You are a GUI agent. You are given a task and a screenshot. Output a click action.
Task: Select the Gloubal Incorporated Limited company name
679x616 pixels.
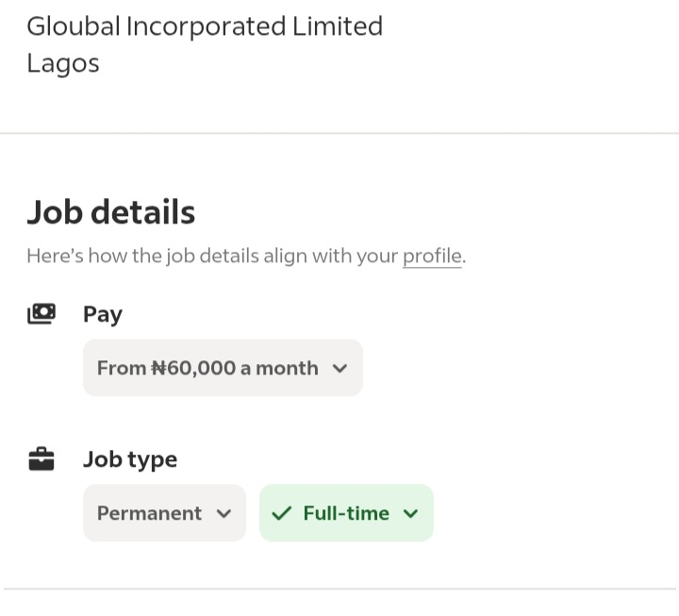(x=205, y=26)
